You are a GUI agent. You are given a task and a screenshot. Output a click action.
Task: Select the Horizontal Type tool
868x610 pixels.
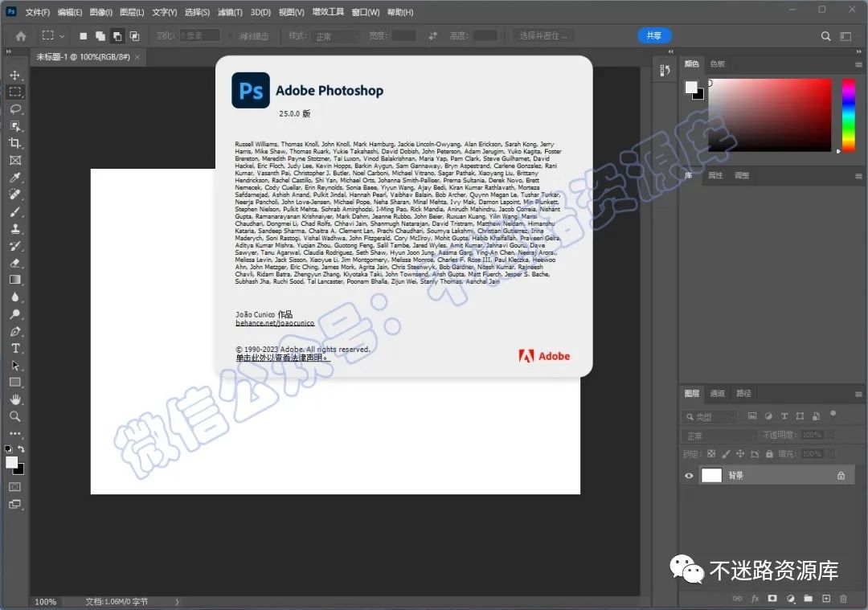tap(15, 348)
